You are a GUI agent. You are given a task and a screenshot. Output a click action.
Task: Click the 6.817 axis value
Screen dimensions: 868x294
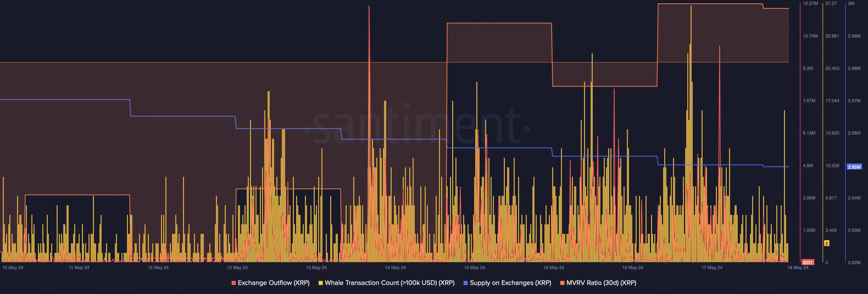(x=831, y=198)
